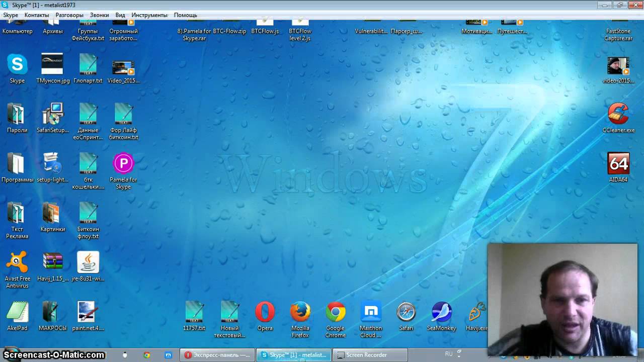Launch AIDA64
Image resolution: width=644 pixels, height=362 pixels.
618,167
